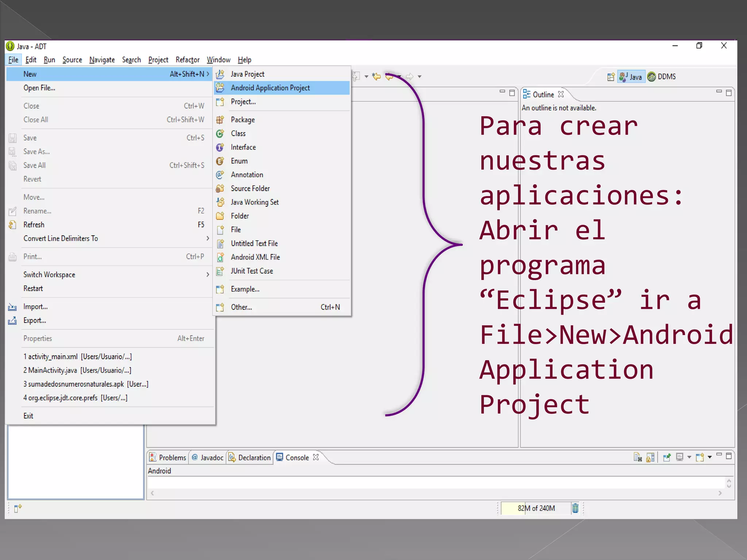The width and height of the screenshot is (747, 560).
Task: Open recent file 4 org.eclipse.jdt.core.prefs
Action: (x=111, y=398)
